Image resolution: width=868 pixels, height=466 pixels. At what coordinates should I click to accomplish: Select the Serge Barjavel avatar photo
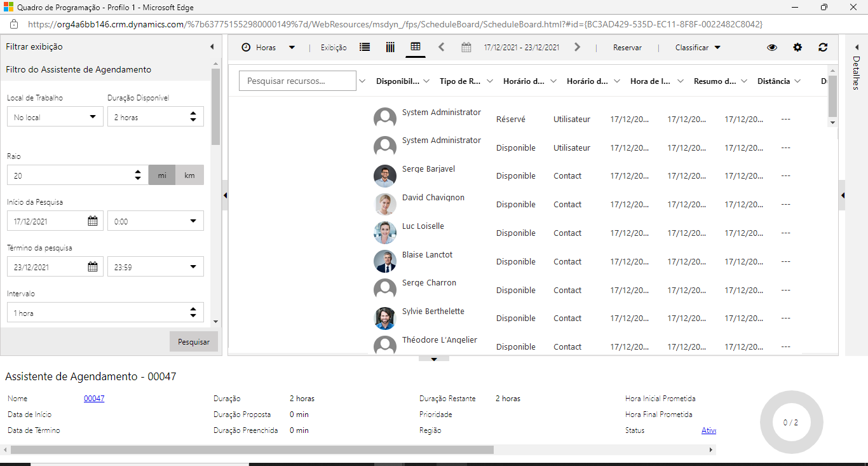click(385, 175)
